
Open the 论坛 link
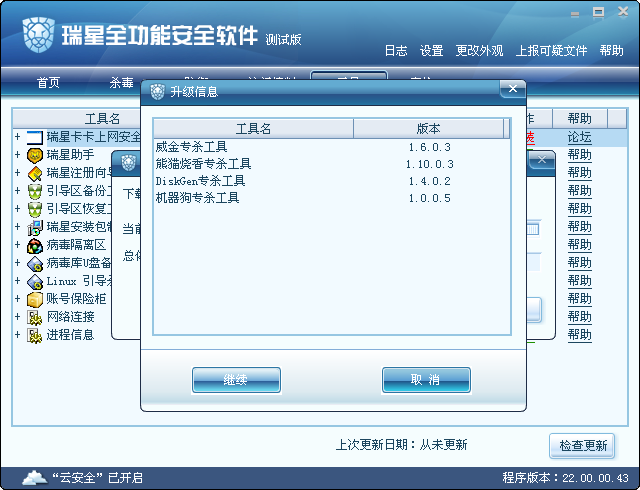[x=580, y=137]
